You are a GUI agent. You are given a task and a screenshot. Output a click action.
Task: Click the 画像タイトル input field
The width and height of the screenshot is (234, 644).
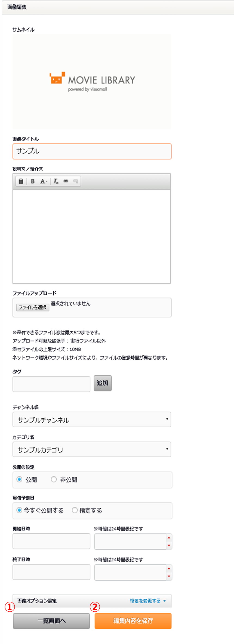tap(92, 151)
